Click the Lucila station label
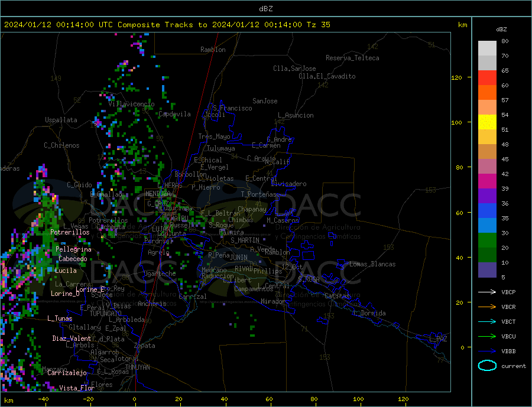The image size is (532, 407). pyautogui.click(x=66, y=271)
